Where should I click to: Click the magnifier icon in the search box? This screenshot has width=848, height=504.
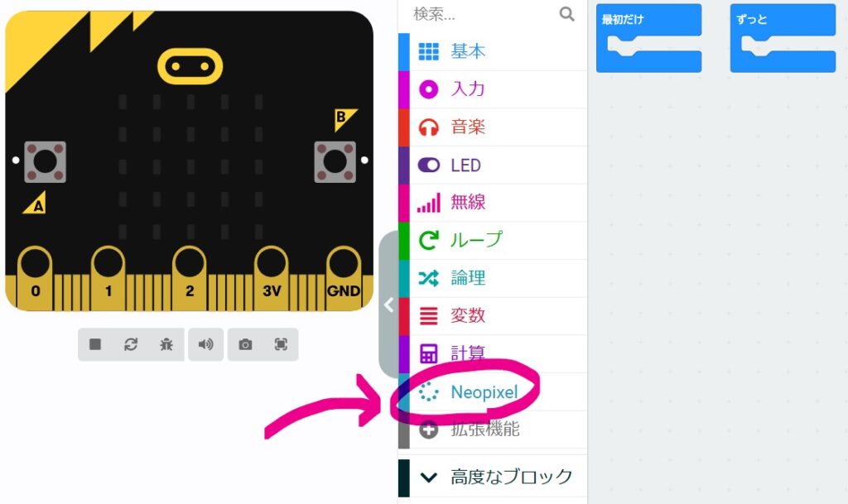(x=566, y=13)
